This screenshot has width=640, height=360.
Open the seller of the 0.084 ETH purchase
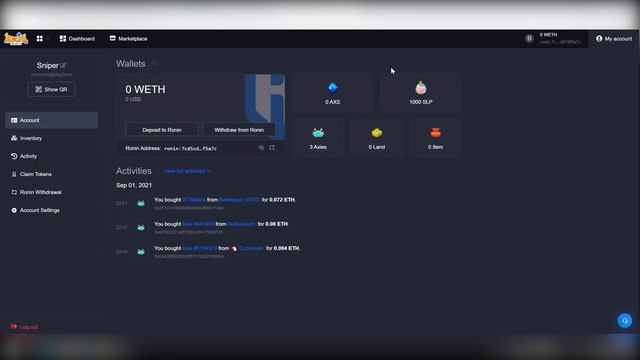coord(251,248)
